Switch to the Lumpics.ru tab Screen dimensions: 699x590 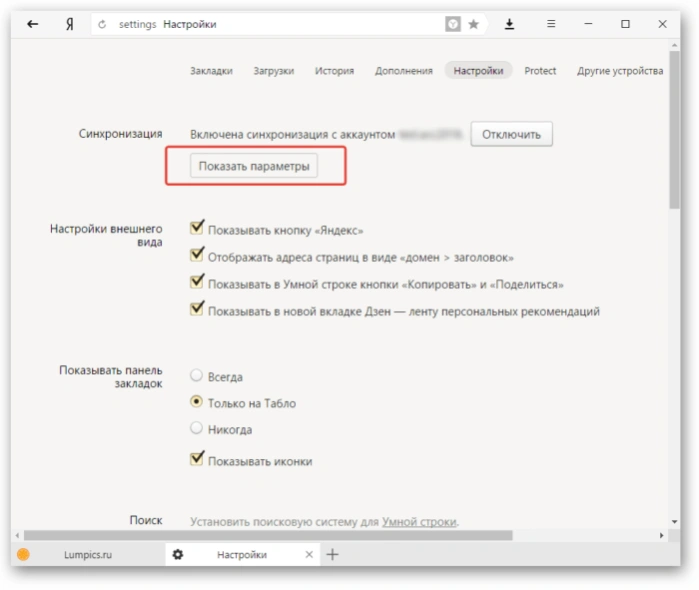88,554
